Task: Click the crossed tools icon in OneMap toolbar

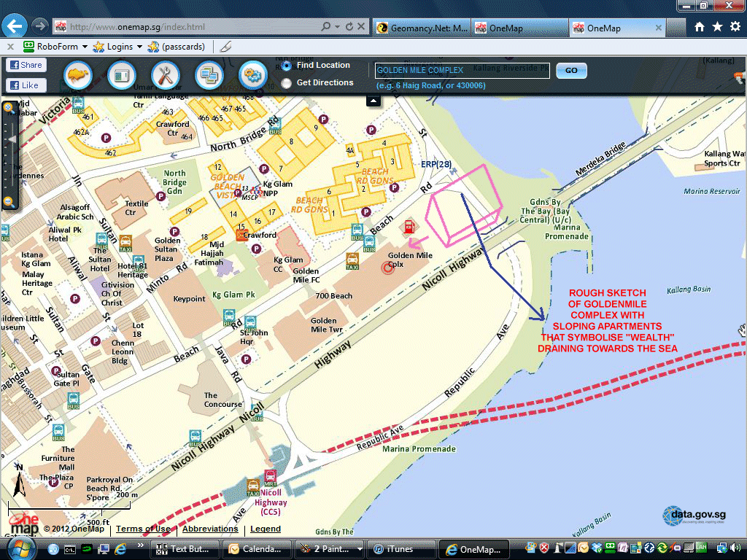Action: [166, 74]
